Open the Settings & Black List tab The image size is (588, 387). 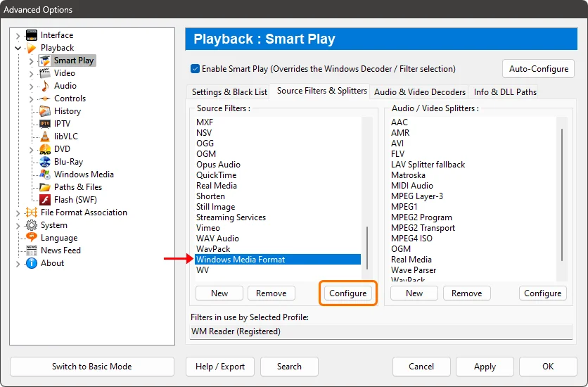tap(229, 92)
